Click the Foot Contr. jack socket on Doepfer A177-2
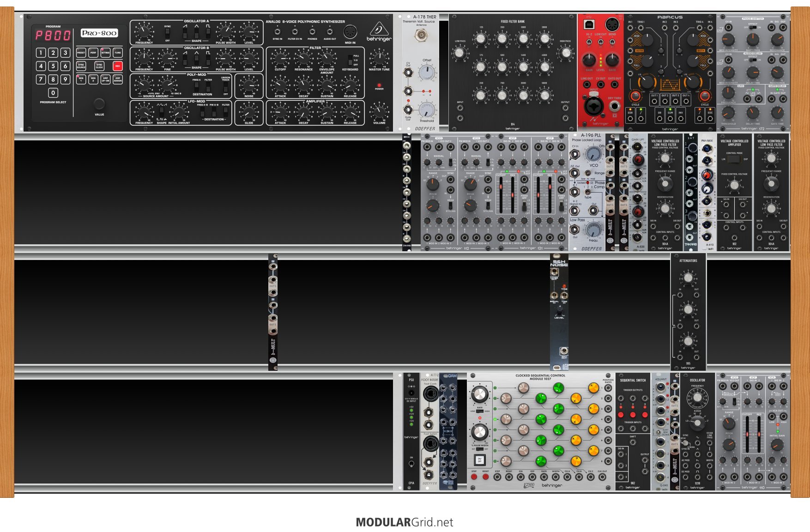 point(430,394)
